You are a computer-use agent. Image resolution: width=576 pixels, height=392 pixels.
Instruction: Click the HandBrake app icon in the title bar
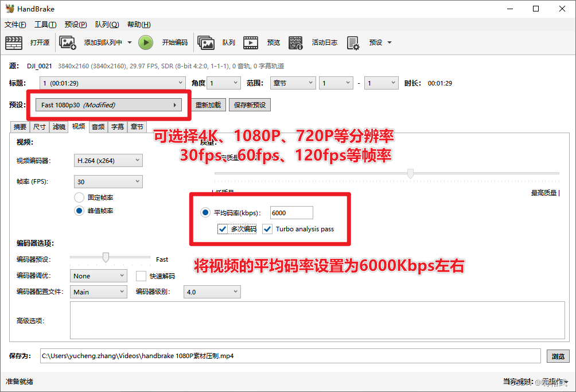pos(10,9)
